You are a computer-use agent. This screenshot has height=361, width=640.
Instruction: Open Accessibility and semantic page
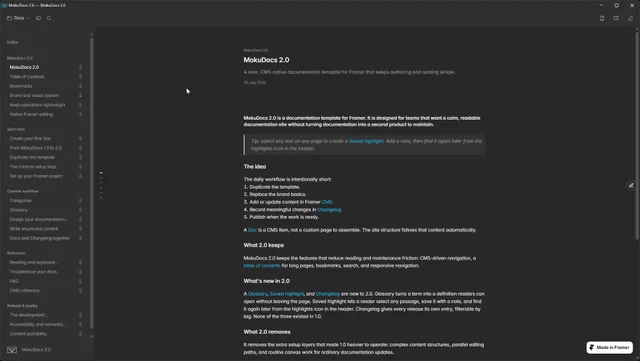coord(38,324)
